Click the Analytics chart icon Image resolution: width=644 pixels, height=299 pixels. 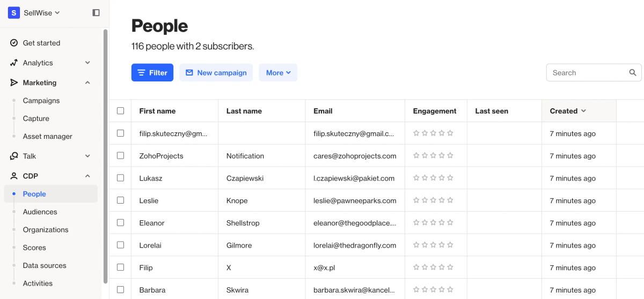[x=14, y=63]
